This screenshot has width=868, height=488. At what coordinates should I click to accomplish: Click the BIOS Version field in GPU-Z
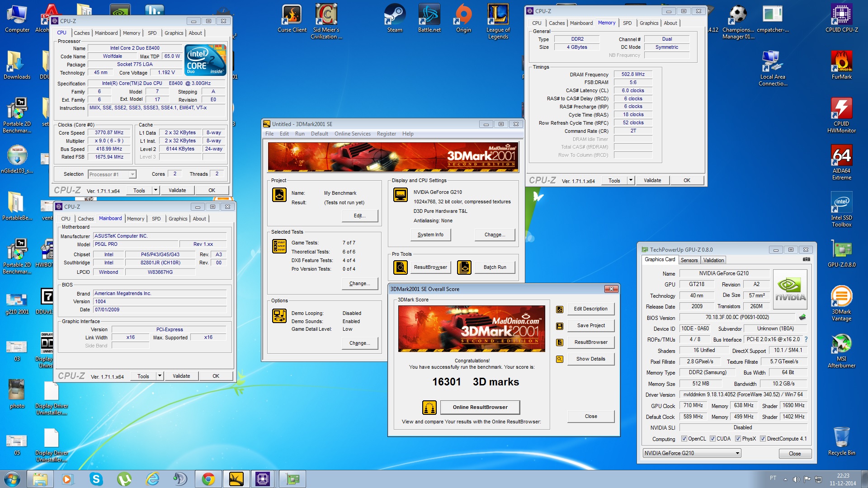click(737, 317)
